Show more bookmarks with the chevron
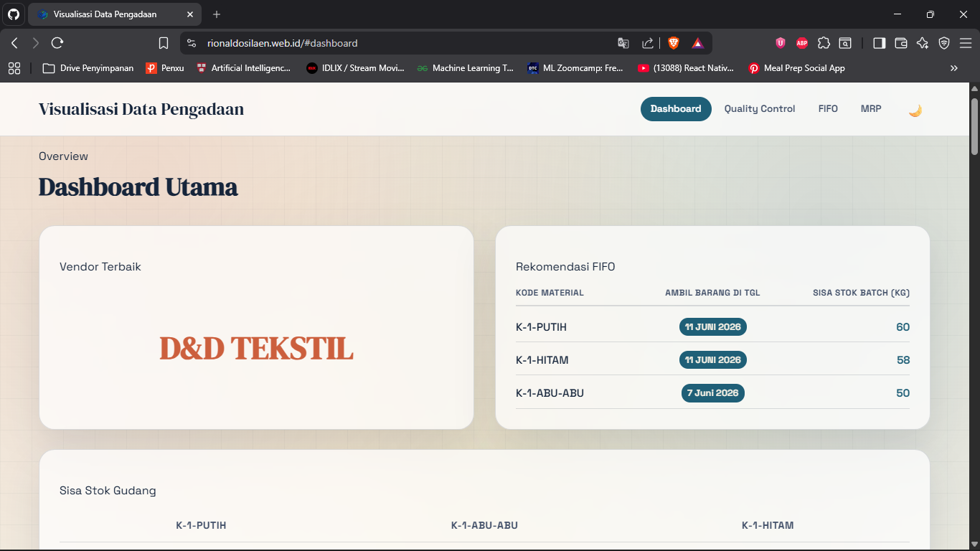The width and height of the screenshot is (980, 551). pyautogui.click(x=954, y=68)
